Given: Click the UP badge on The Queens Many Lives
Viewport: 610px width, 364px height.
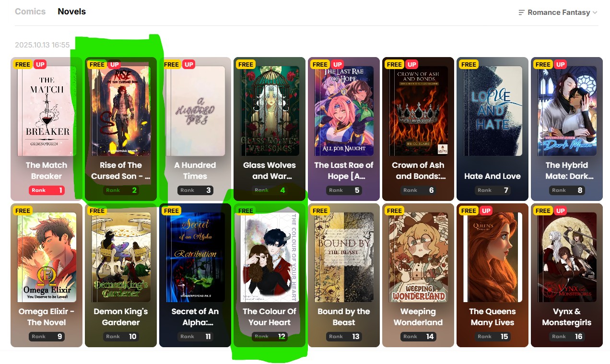Looking at the screenshot, I should point(486,211).
